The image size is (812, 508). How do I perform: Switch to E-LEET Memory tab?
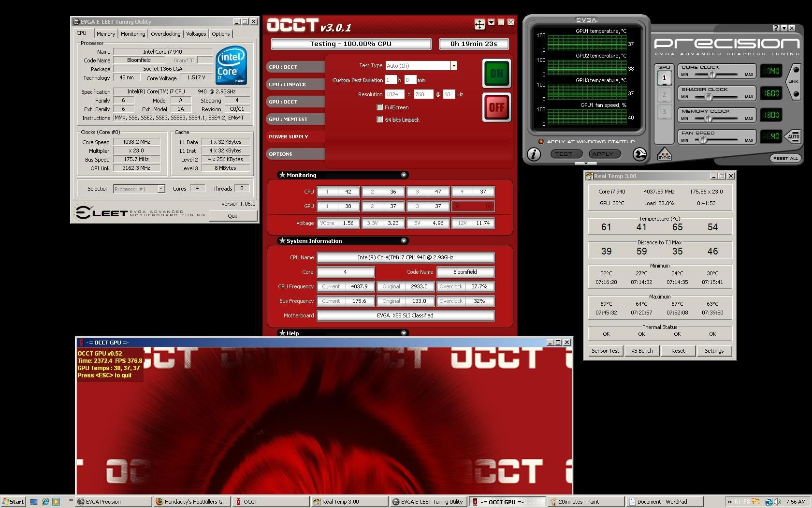(x=105, y=34)
